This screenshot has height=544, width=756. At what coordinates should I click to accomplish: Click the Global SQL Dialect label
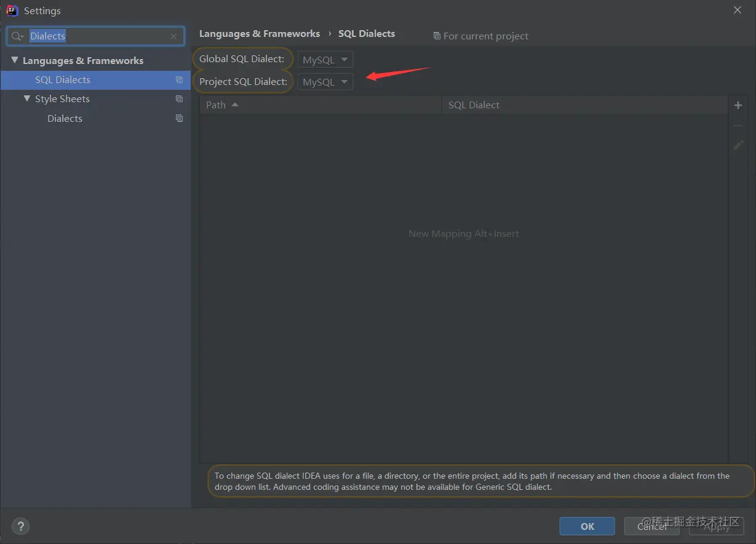pos(242,59)
